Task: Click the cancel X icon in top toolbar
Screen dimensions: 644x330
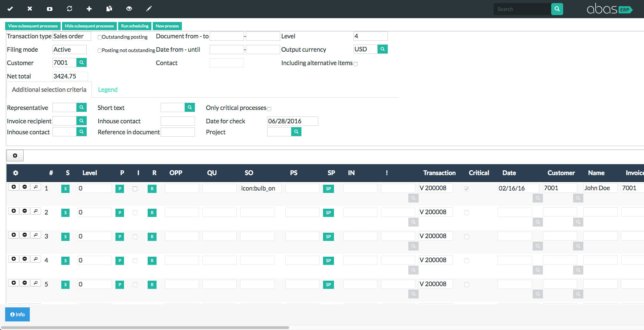Action: point(29,9)
